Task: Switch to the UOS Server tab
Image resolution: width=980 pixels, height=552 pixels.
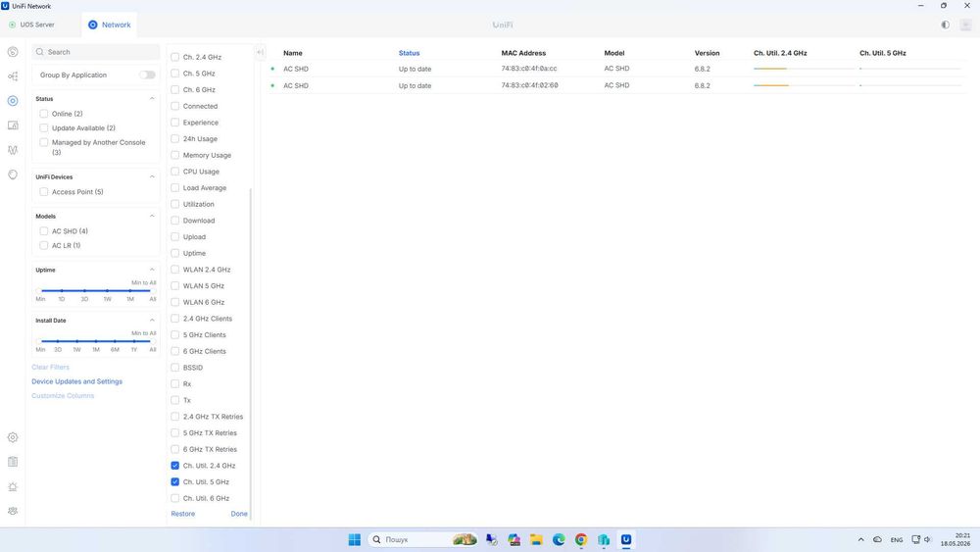Action: tap(32, 25)
